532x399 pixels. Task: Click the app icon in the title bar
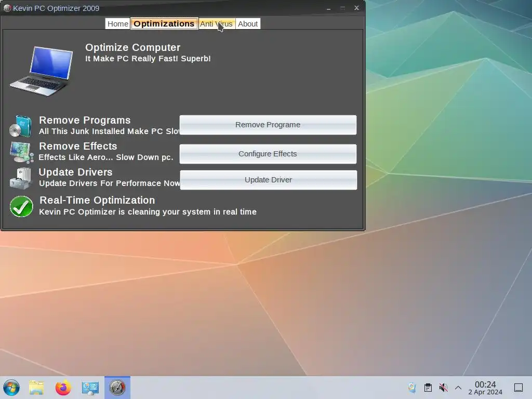[7, 8]
